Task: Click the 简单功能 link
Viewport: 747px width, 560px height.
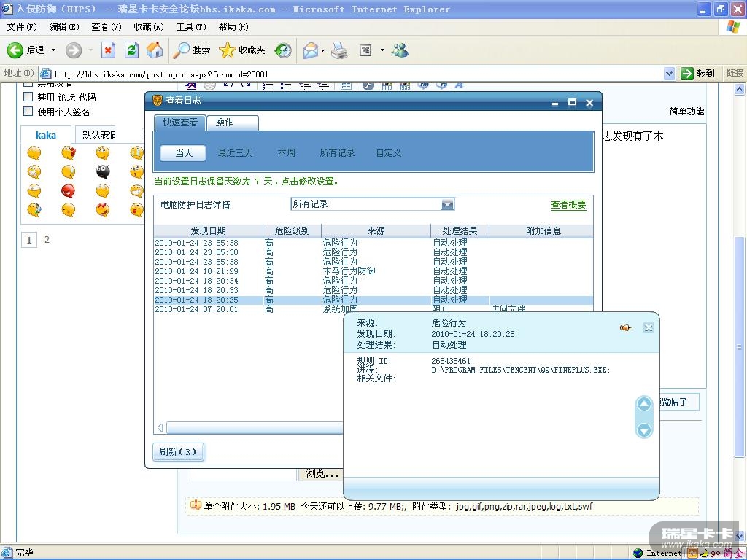Action: tap(686, 112)
